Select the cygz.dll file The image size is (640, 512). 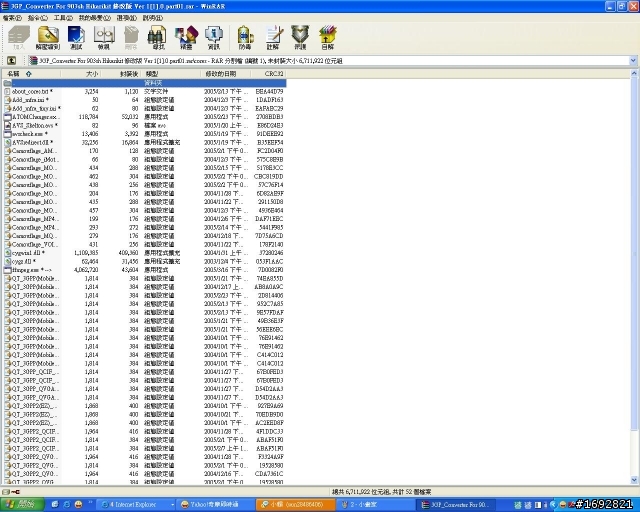click(x=144, y=261)
